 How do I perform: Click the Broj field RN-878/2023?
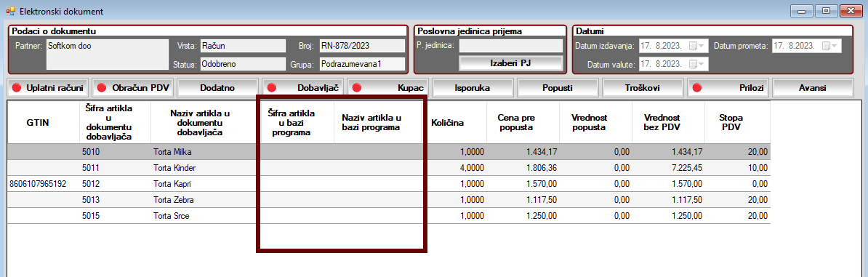coord(362,45)
